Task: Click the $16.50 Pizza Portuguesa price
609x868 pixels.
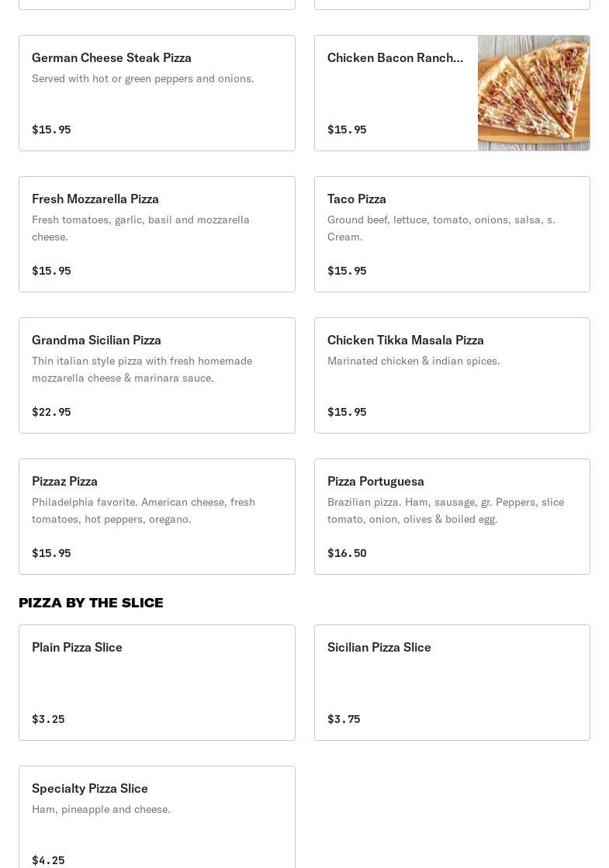Action: coord(347,553)
